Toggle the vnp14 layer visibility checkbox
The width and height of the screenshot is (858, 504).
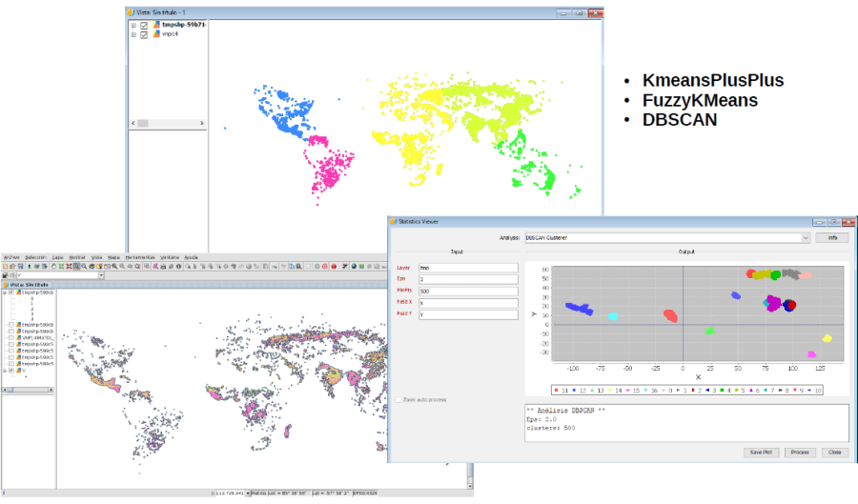[x=144, y=34]
